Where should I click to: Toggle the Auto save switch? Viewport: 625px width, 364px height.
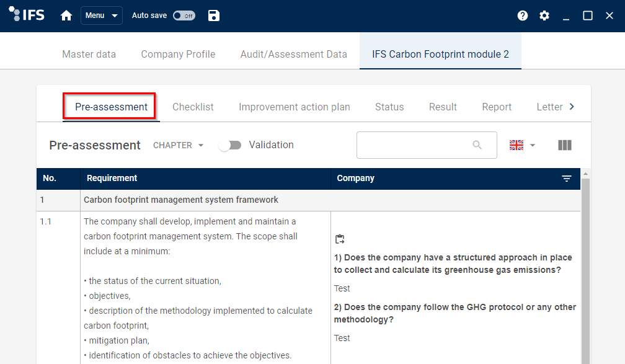click(x=184, y=16)
